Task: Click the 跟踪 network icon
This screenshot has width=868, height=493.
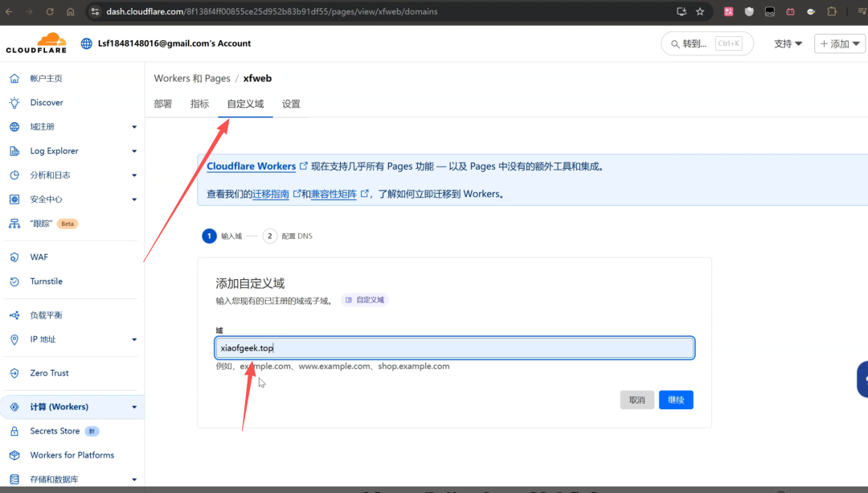Action: (x=14, y=224)
